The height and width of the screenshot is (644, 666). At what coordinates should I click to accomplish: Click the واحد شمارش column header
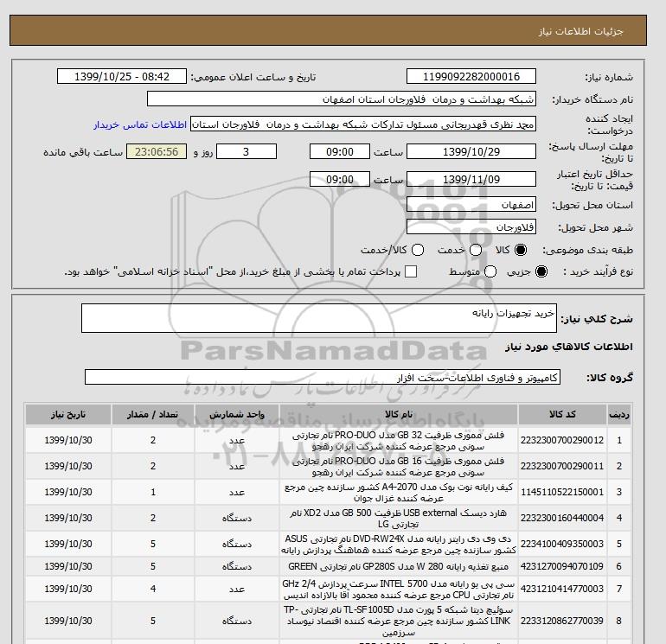pyautogui.click(x=237, y=414)
